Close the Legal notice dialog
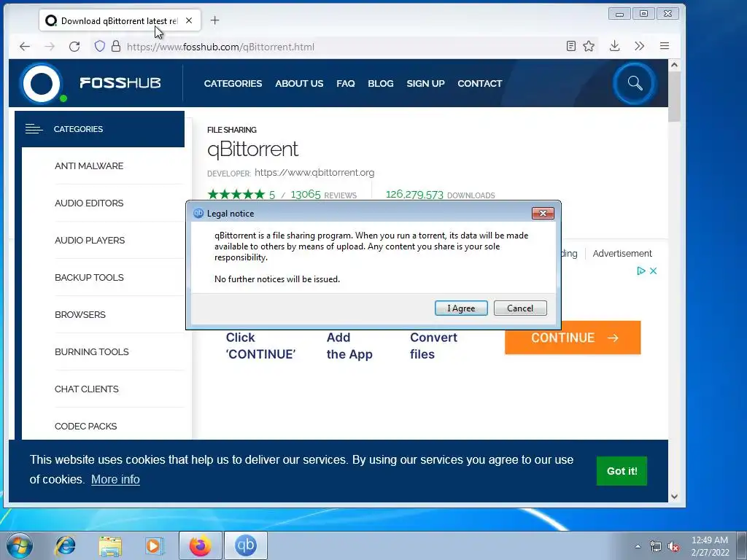This screenshot has width=747, height=560. [x=543, y=213]
